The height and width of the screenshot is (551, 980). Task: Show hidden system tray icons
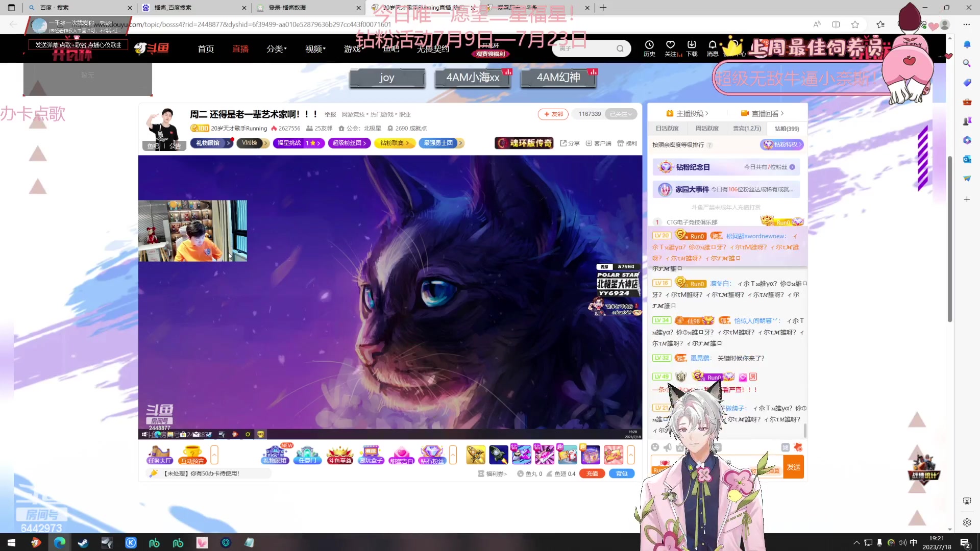pyautogui.click(x=856, y=543)
